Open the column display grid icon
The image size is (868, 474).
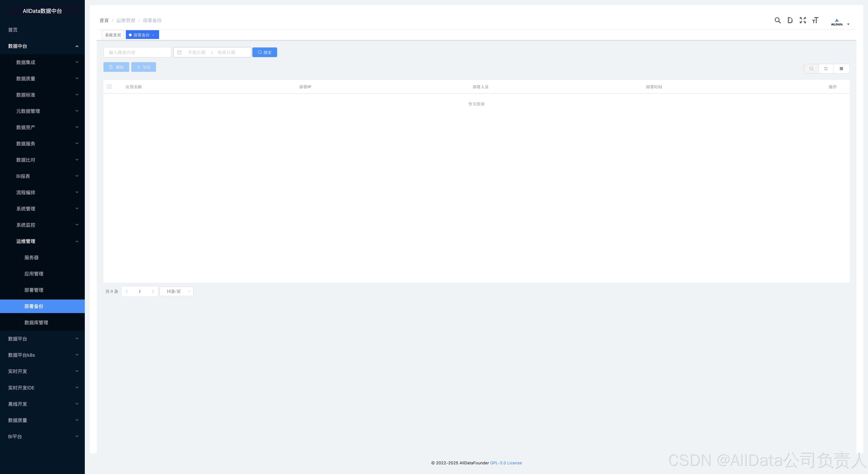[x=841, y=69]
